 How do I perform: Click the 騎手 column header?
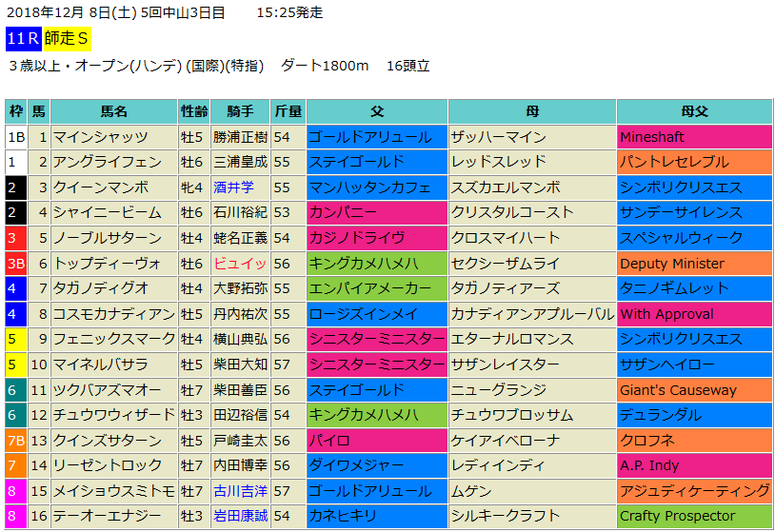(x=240, y=111)
